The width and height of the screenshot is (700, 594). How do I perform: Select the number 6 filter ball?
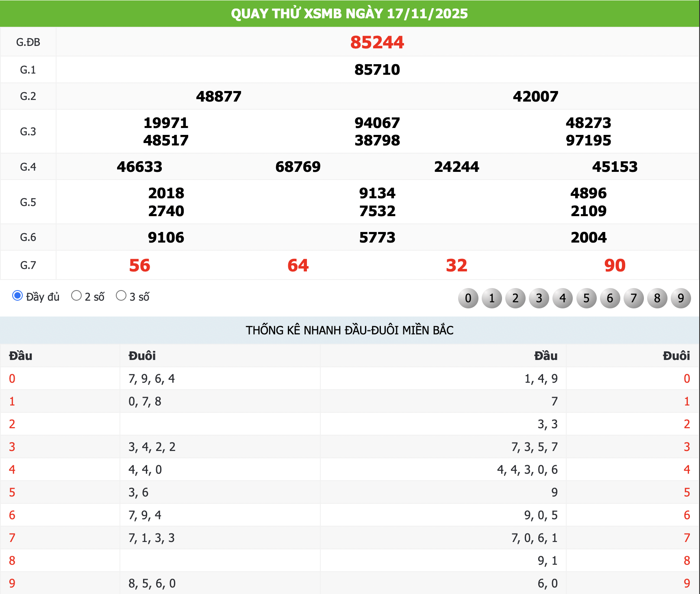tap(610, 298)
